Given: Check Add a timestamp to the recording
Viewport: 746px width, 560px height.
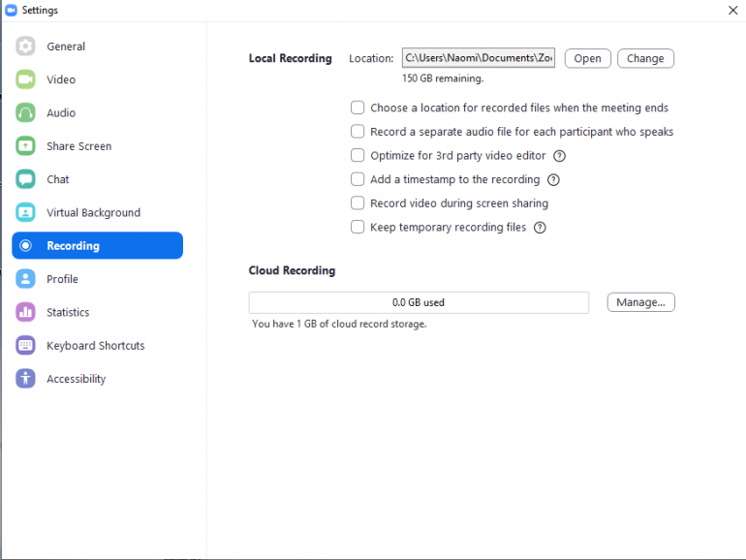Looking at the screenshot, I should pos(357,179).
